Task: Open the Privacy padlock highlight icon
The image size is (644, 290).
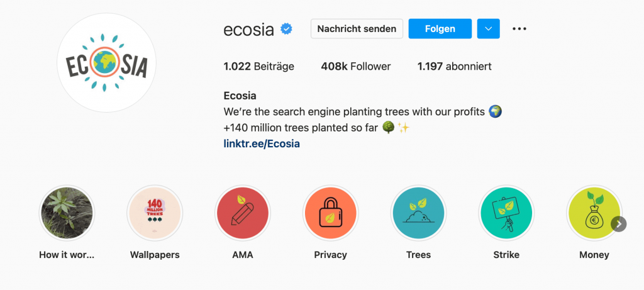Action: [x=331, y=213]
